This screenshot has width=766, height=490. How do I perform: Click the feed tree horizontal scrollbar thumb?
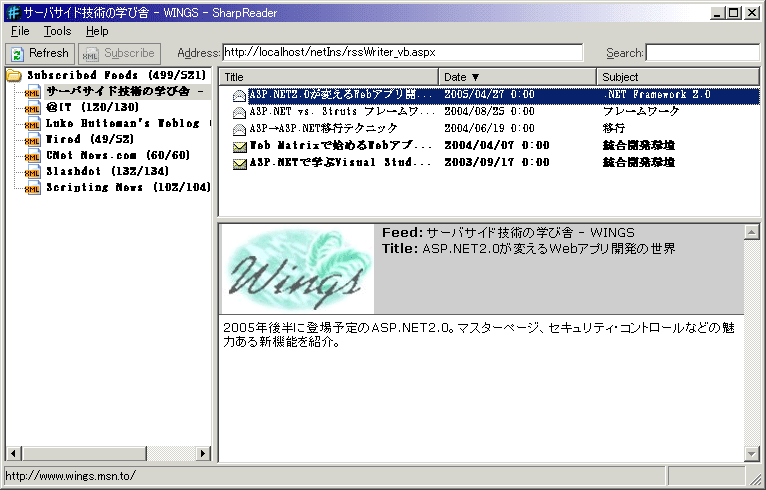[x=84, y=453]
